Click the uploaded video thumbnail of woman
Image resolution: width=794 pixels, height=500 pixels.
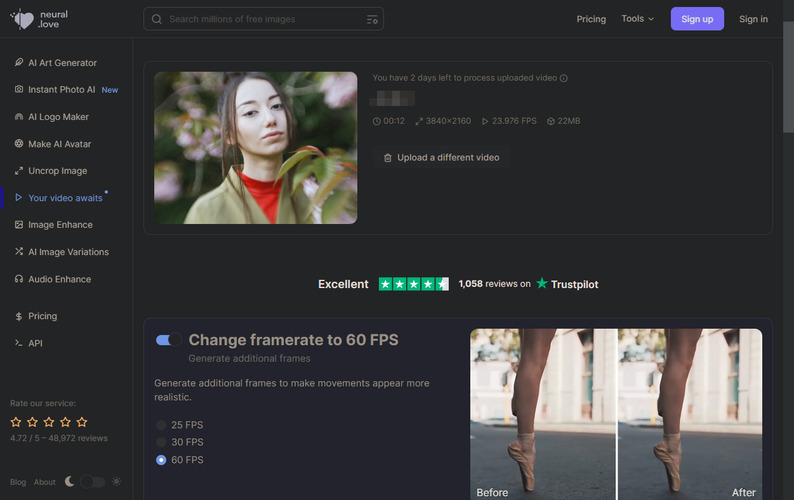255,147
